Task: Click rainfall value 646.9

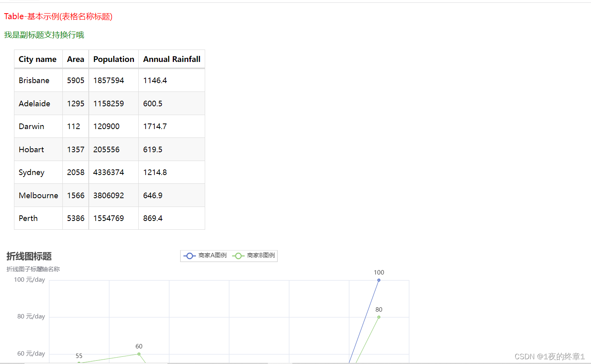Action: 172,195
